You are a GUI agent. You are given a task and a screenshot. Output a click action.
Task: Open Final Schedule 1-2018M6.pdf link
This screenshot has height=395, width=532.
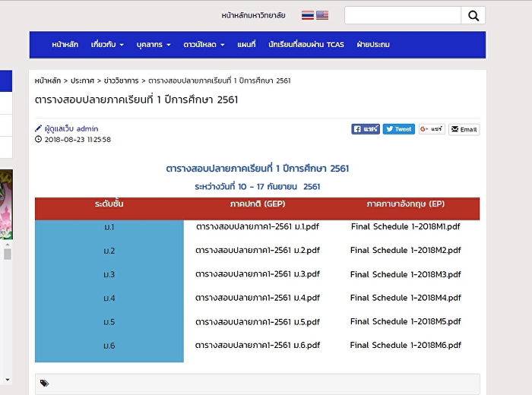[x=405, y=345]
